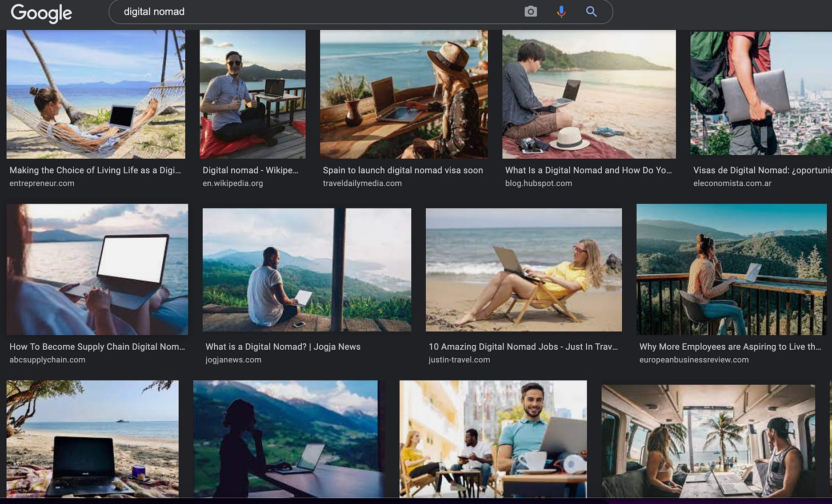Screen dimensions: 832x504
Task: Click 'What Is a Digital Nomad and How Do Yo...'
Action: coord(589,170)
